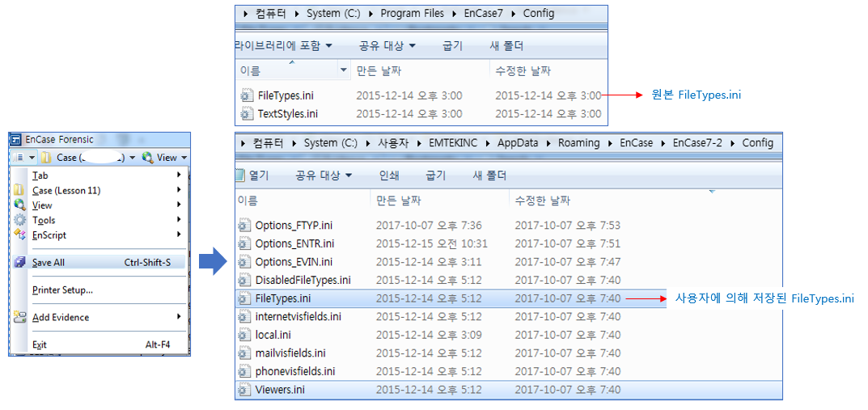Click the internetvisfields.ini file icon
This screenshot has width=868, height=410.
244,316
